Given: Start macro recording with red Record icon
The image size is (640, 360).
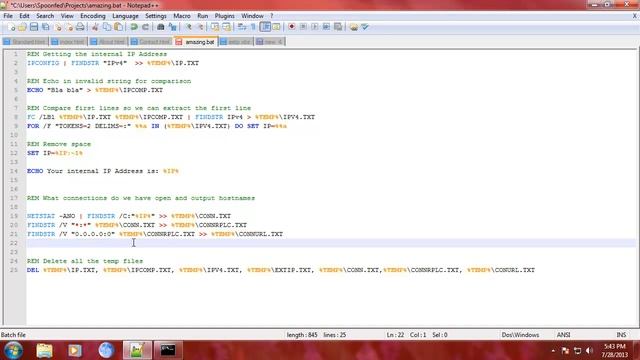Looking at the screenshot, I should (291, 27).
